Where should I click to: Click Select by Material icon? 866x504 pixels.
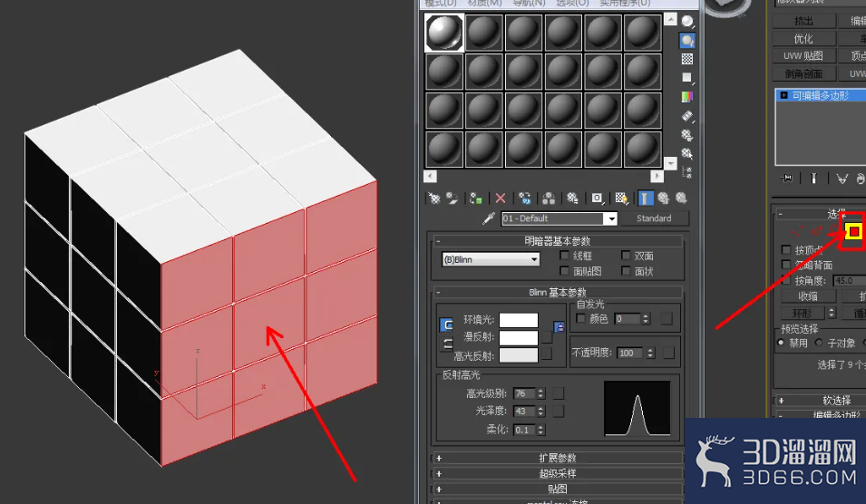(x=687, y=153)
